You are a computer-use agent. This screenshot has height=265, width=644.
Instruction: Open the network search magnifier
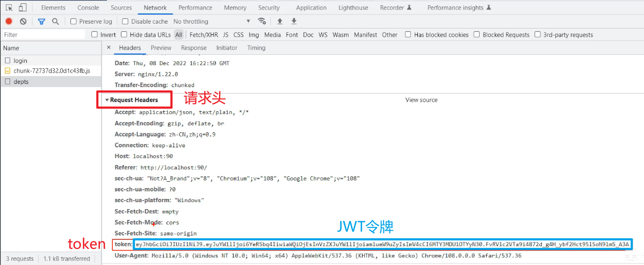(x=55, y=22)
